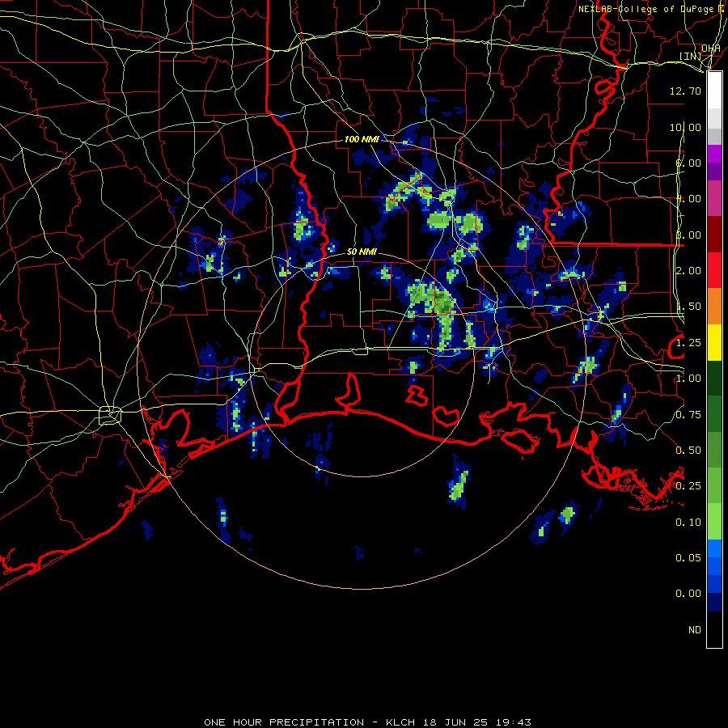Image resolution: width=728 pixels, height=728 pixels.
Task: Click the 12.70 legend value
Action: 685,91
